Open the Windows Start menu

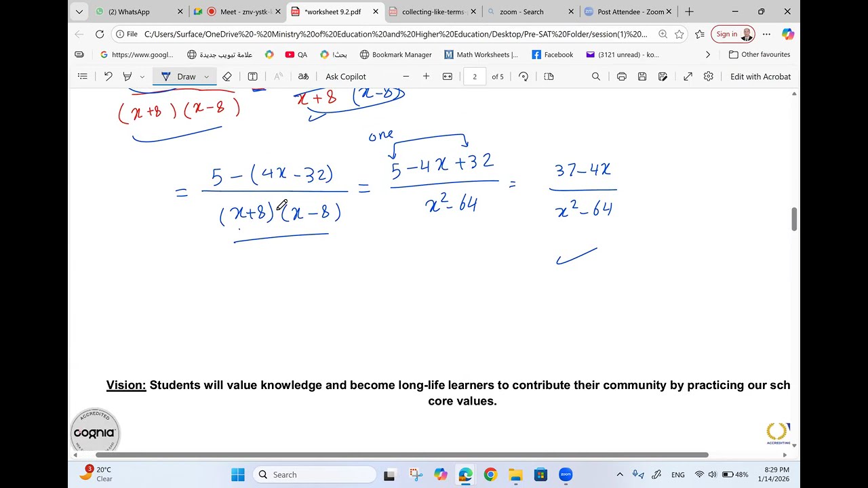[x=238, y=474]
